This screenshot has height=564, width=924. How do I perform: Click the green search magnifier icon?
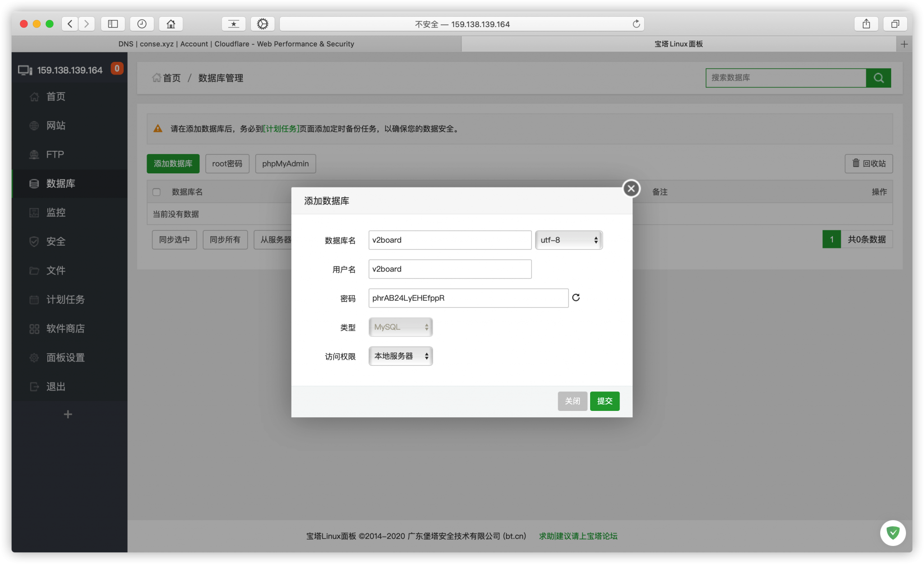pyautogui.click(x=878, y=78)
